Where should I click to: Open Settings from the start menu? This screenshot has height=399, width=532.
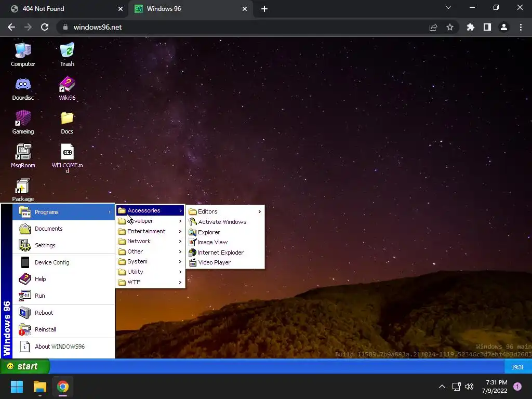pos(64,245)
